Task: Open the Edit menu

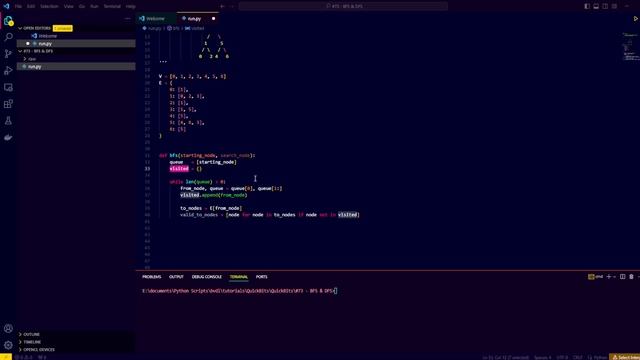Action: point(31,7)
